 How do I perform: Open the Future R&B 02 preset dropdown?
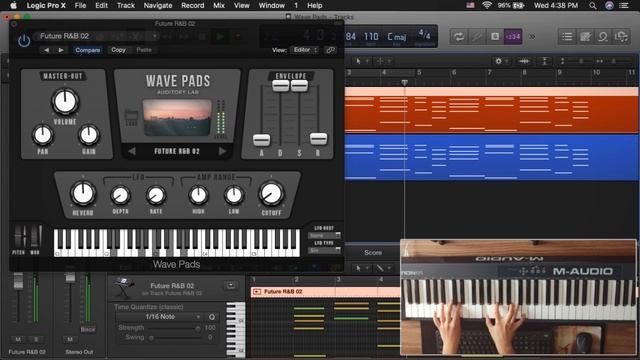[x=97, y=36]
